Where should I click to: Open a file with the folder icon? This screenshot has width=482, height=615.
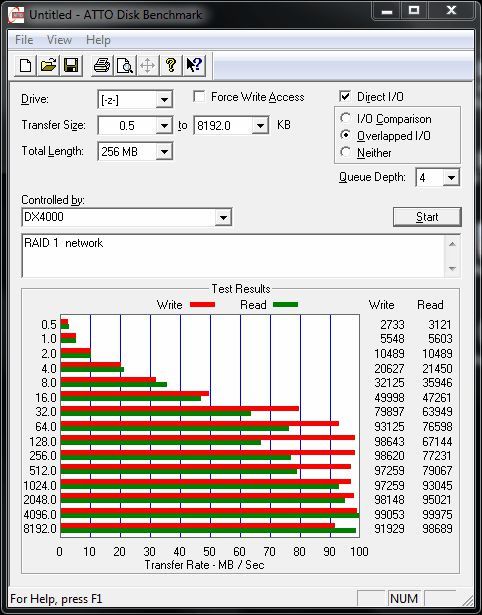pyautogui.click(x=48, y=65)
